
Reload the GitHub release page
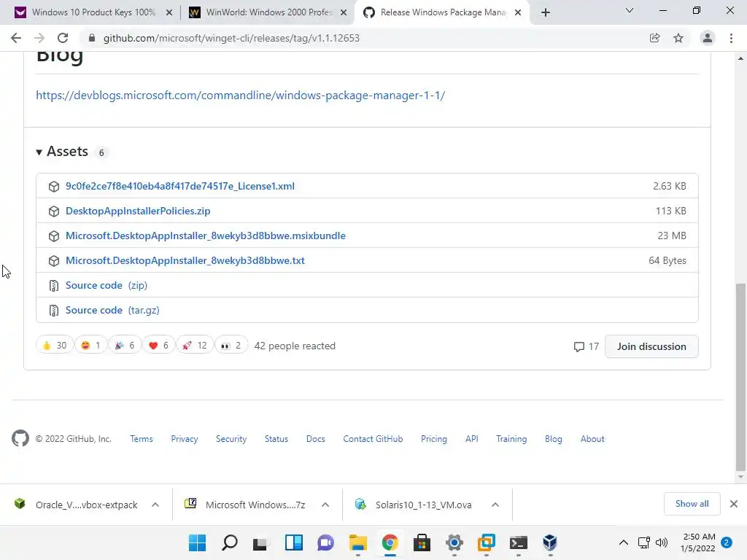pyautogui.click(x=63, y=38)
